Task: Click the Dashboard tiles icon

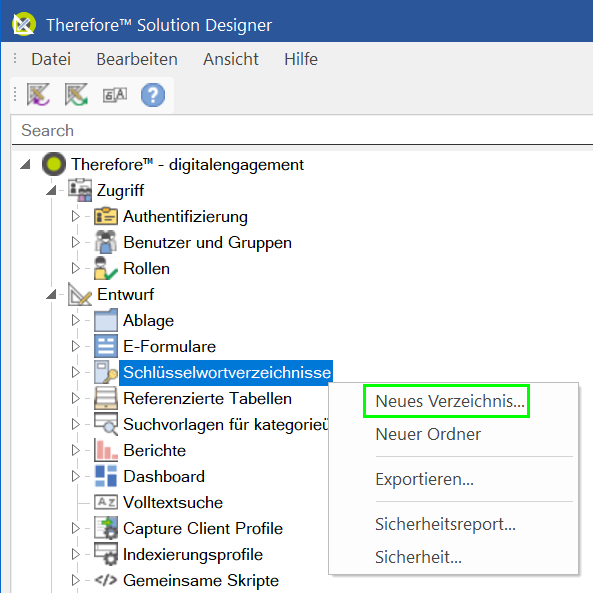Action: (106, 476)
